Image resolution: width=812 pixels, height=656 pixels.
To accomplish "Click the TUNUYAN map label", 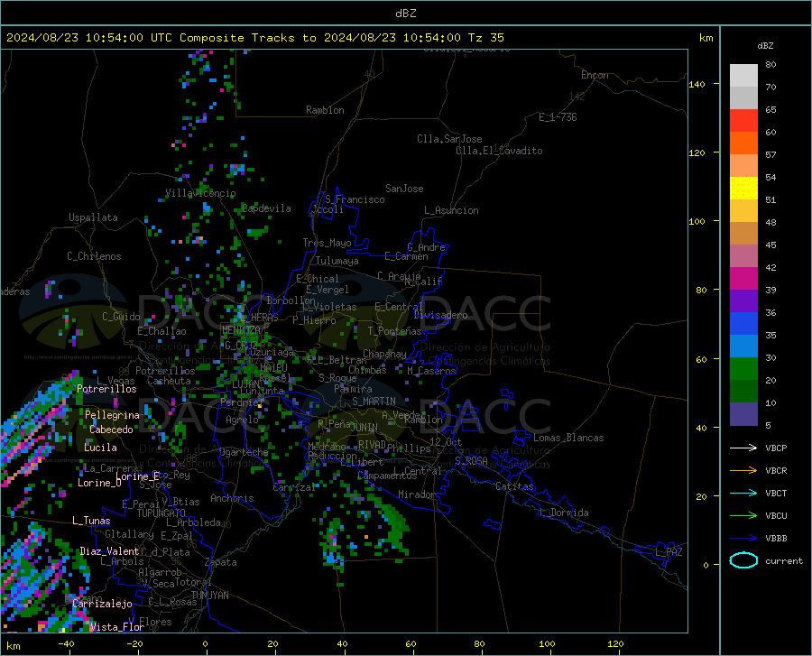I will [x=209, y=596].
